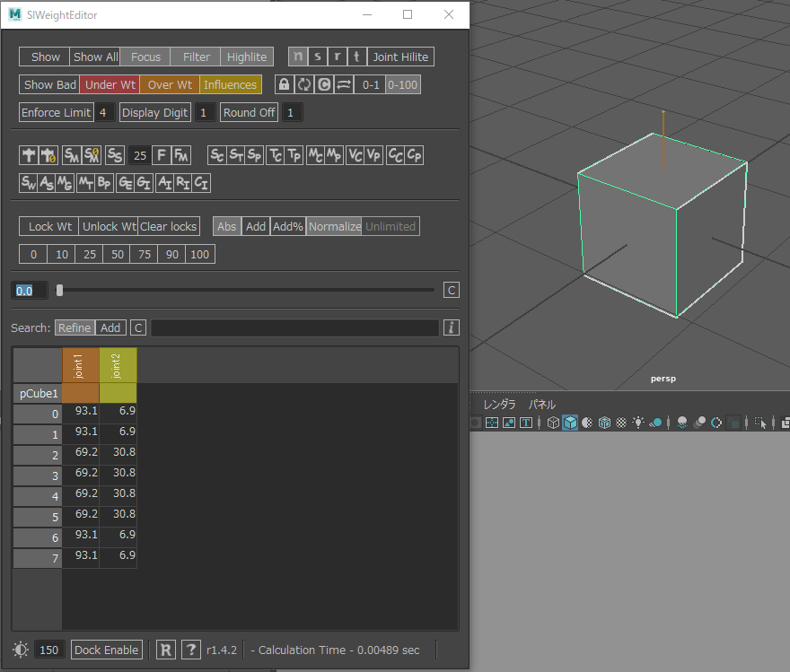Screen dimensions: 790x672
Task: Click the GI icon button
Action: coord(144,183)
